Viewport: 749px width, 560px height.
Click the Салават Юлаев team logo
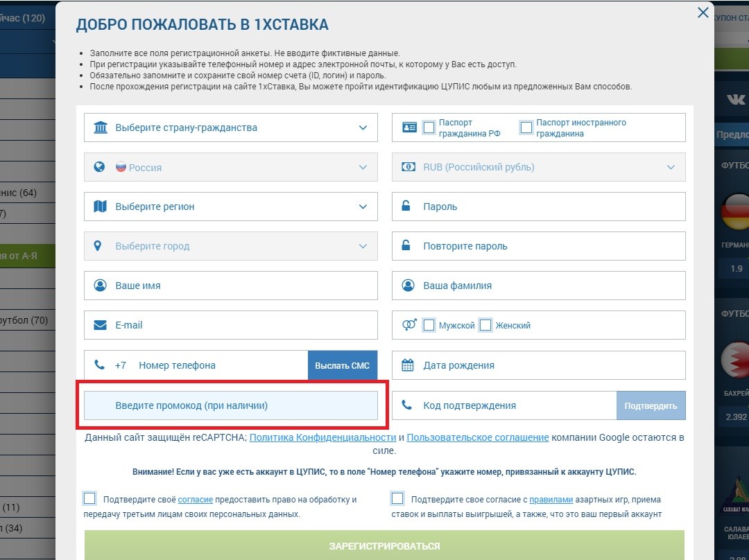(734, 496)
